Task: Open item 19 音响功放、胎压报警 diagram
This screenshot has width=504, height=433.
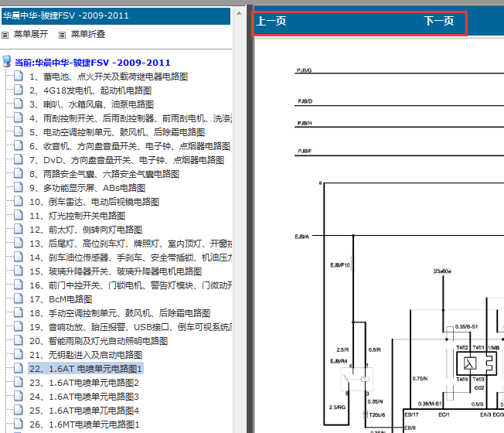Action: pos(131,327)
